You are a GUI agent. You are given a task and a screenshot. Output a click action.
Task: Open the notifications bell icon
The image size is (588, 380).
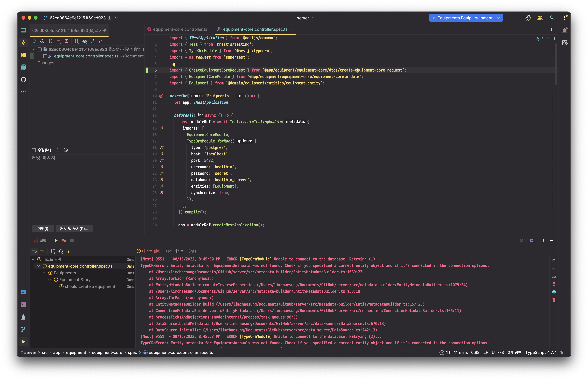[x=564, y=30]
